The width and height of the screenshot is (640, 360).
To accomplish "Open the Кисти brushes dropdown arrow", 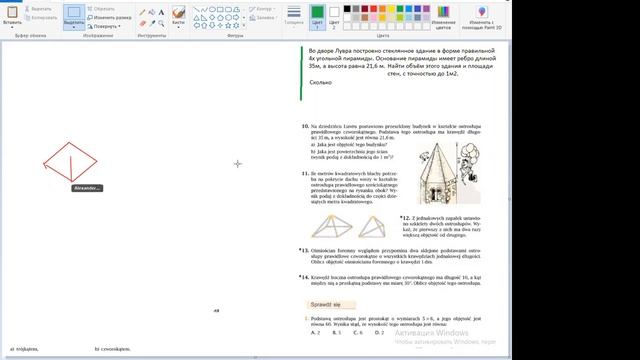I will point(178,27).
